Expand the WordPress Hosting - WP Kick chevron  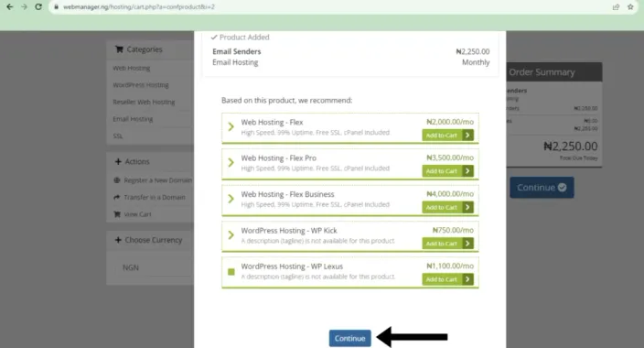point(231,234)
